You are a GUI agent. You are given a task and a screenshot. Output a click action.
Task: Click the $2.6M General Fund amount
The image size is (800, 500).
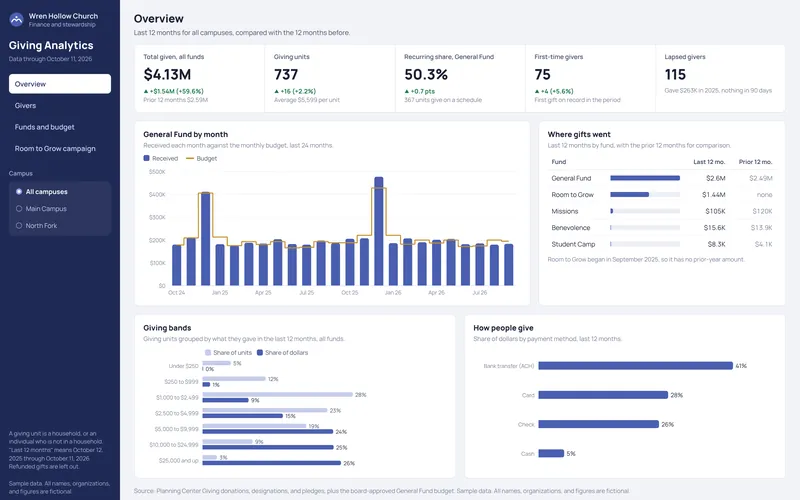click(716, 178)
